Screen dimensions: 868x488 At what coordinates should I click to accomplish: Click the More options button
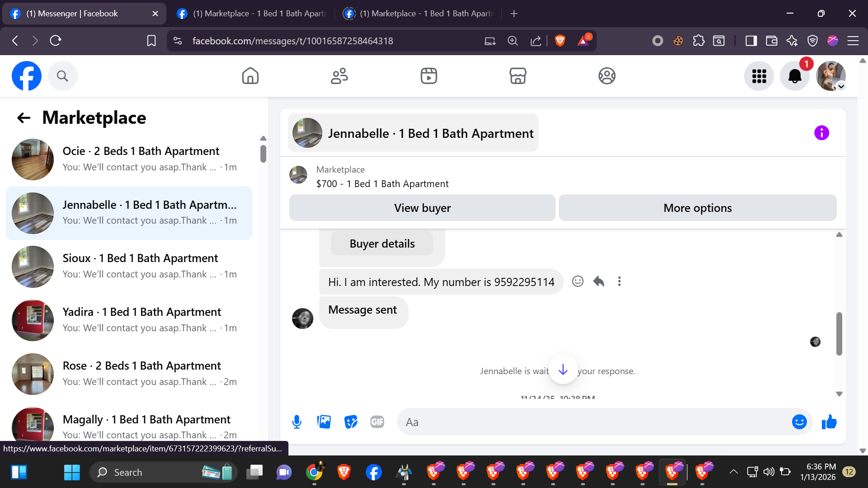point(697,208)
